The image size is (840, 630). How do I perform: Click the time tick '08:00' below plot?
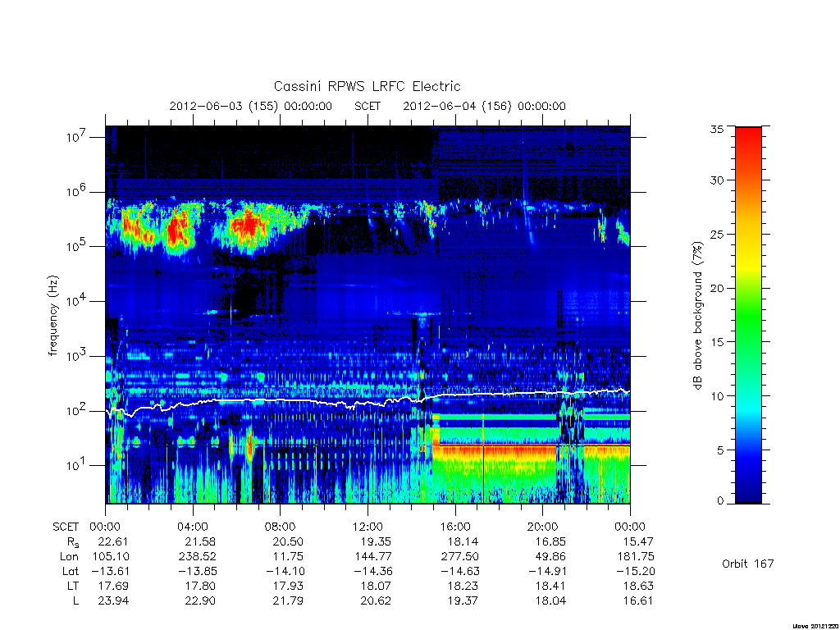[x=281, y=527]
